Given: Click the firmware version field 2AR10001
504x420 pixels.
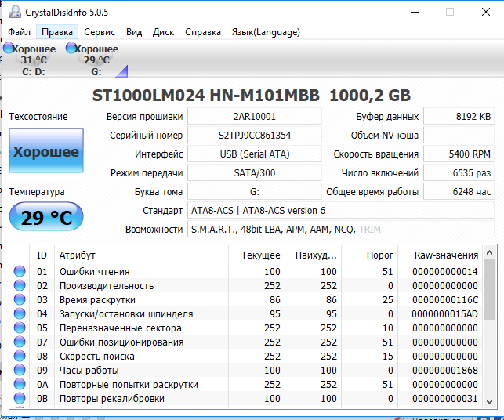Looking at the screenshot, I should pos(255,116).
